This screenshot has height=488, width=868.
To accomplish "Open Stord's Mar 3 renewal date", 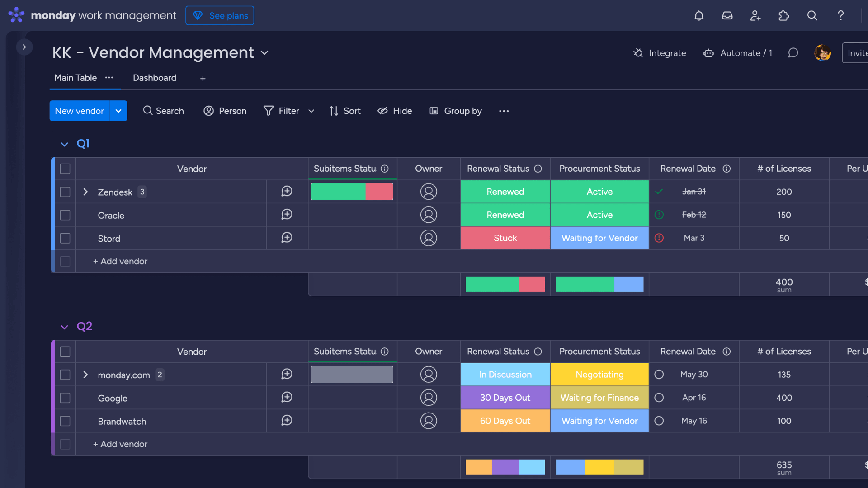I will (694, 238).
